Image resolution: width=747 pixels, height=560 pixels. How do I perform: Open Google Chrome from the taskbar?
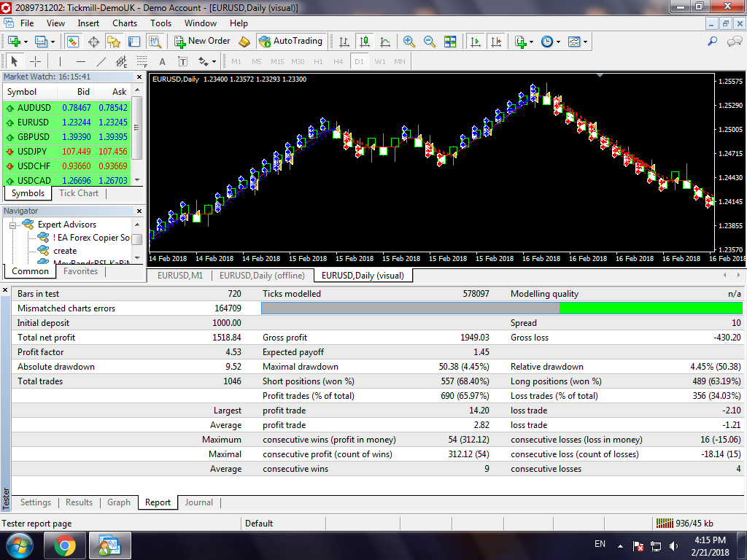pyautogui.click(x=64, y=545)
